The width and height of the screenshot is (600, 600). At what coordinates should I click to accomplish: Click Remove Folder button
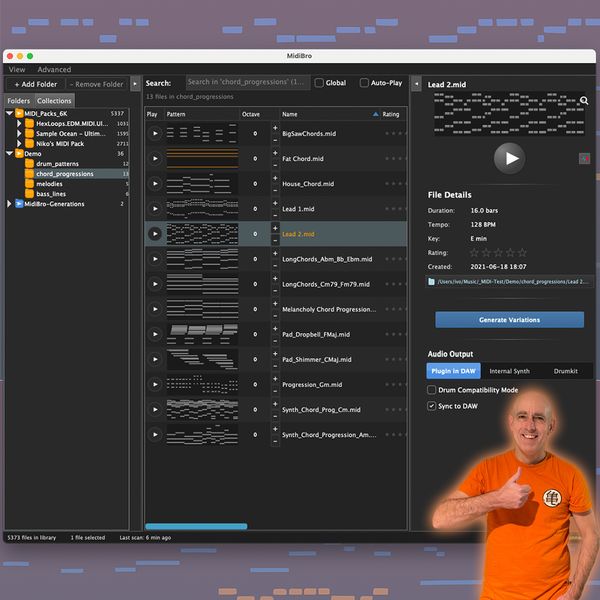(96, 84)
